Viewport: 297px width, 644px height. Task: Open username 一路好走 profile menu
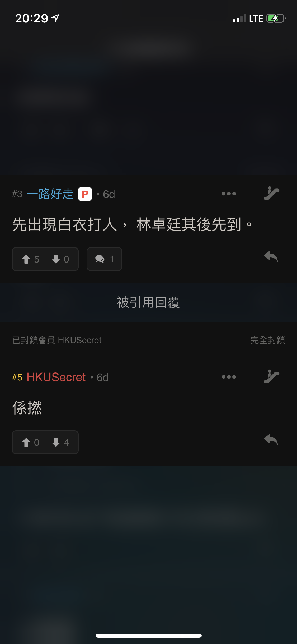point(50,194)
